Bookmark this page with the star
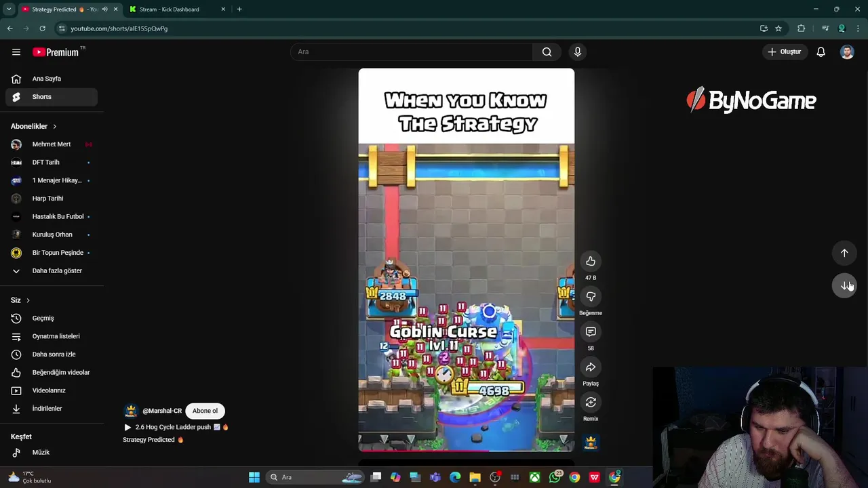 click(778, 28)
